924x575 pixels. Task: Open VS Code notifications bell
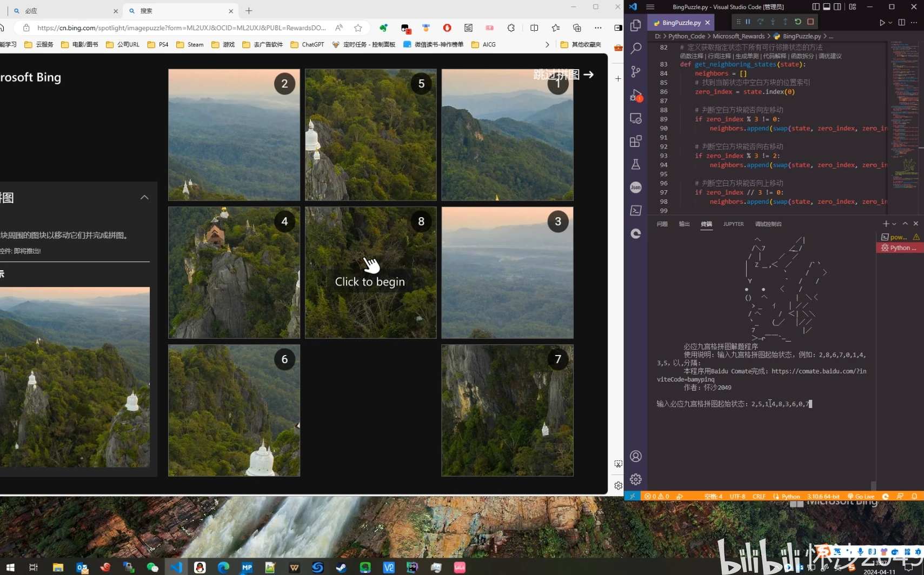[x=914, y=497]
